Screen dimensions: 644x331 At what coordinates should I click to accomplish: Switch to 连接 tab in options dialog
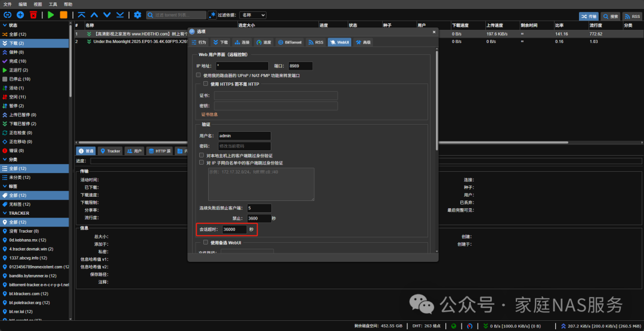pos(242,42)
